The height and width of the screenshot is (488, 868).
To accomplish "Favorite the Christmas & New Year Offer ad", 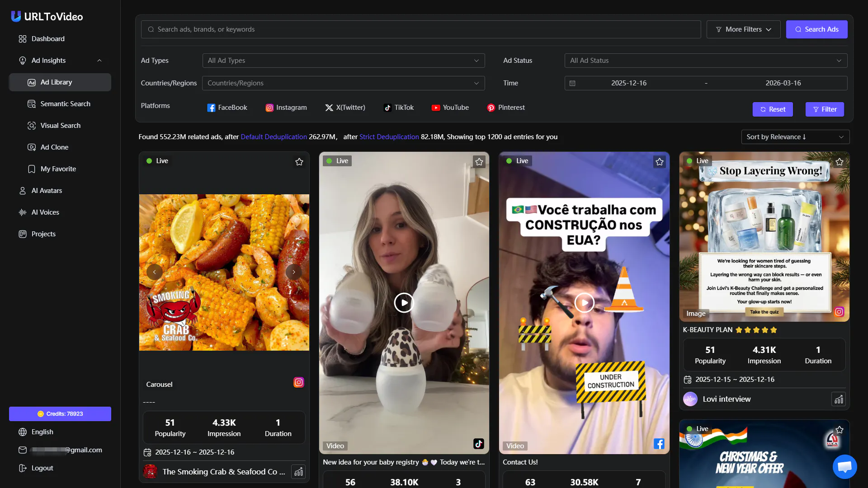I will pos(840,430).
